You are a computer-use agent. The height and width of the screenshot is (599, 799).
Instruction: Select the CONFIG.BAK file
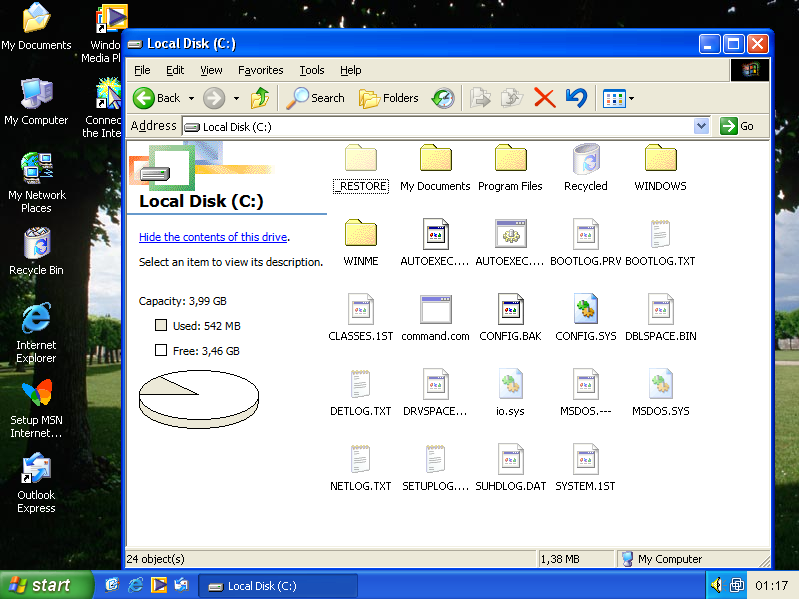coord(510,317)
